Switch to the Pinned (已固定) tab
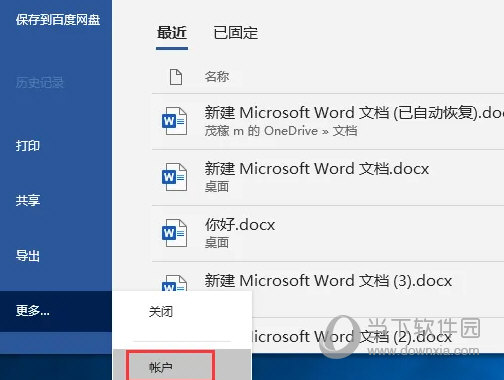Image resolution: width=504 pixels, height=380 pixels. pyautogui.click(x=236, y=33)
